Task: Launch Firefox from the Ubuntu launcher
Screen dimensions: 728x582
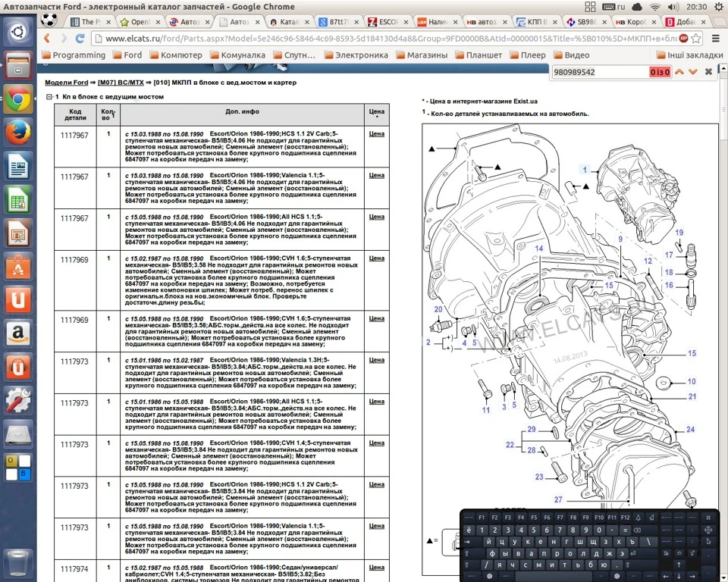Action: (18, 133)
